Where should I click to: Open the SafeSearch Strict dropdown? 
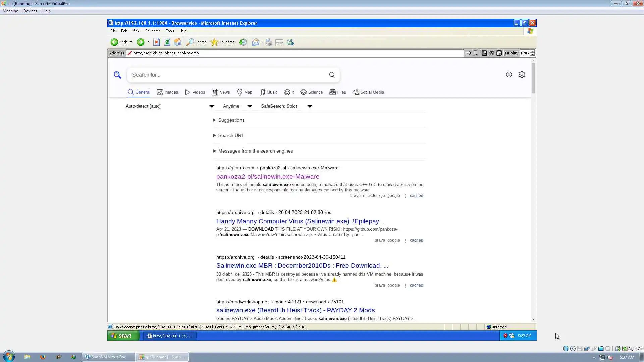[x=286, y=106]
